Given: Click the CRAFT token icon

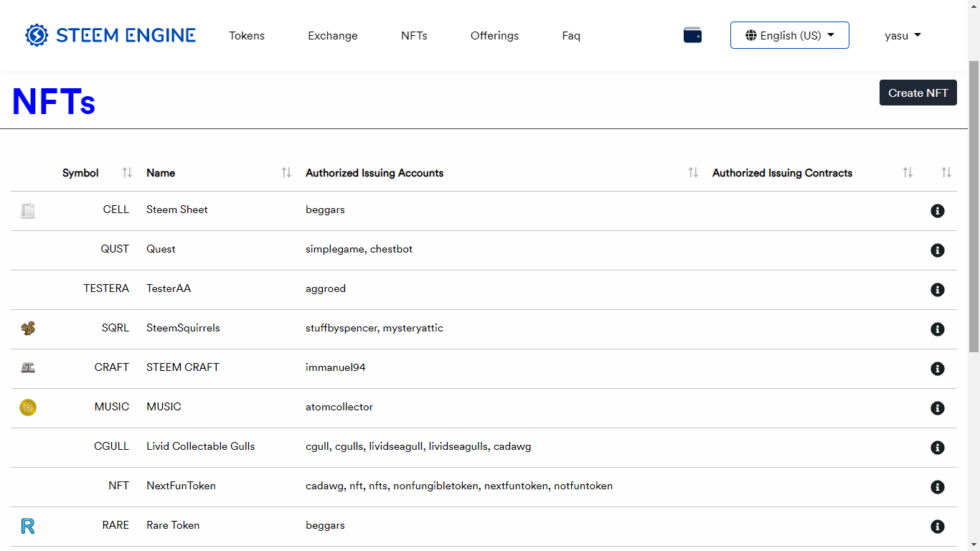Looking at the screenshot, I should tap(28, 367).
